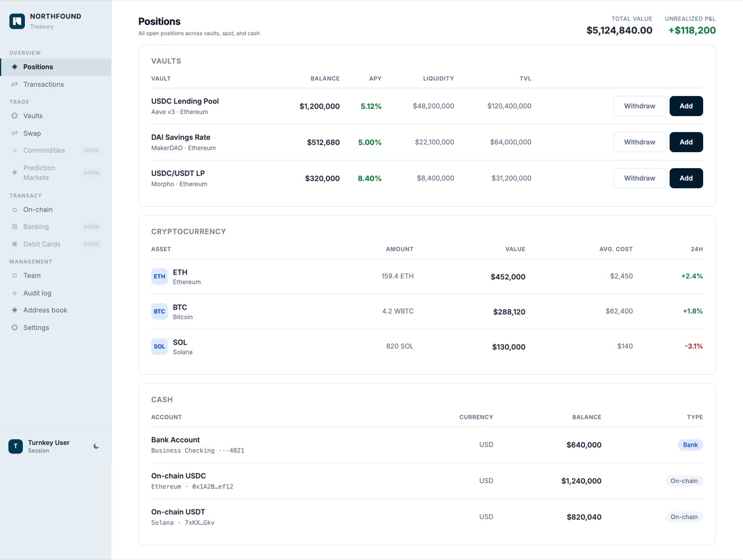Click the On-chain icon in sidebar
The image size is (743, 560).
tap(15, 210)
